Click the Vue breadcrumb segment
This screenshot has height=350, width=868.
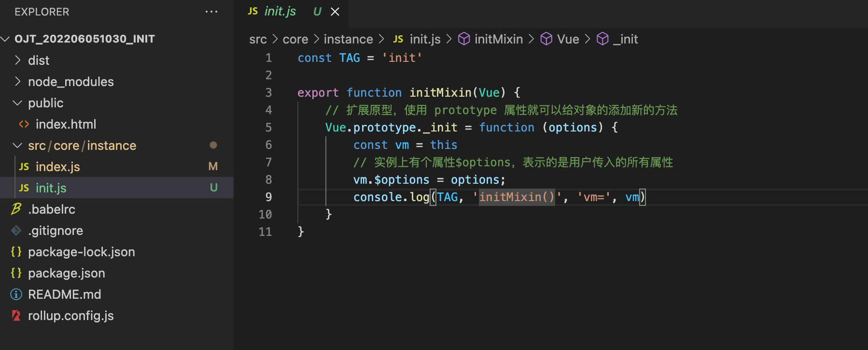tap(568, 39)
